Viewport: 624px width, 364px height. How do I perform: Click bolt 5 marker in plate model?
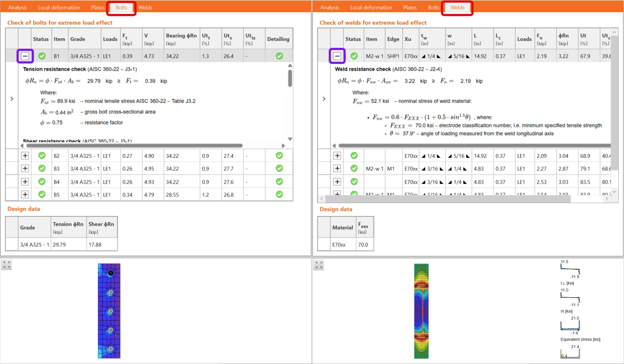111,349
